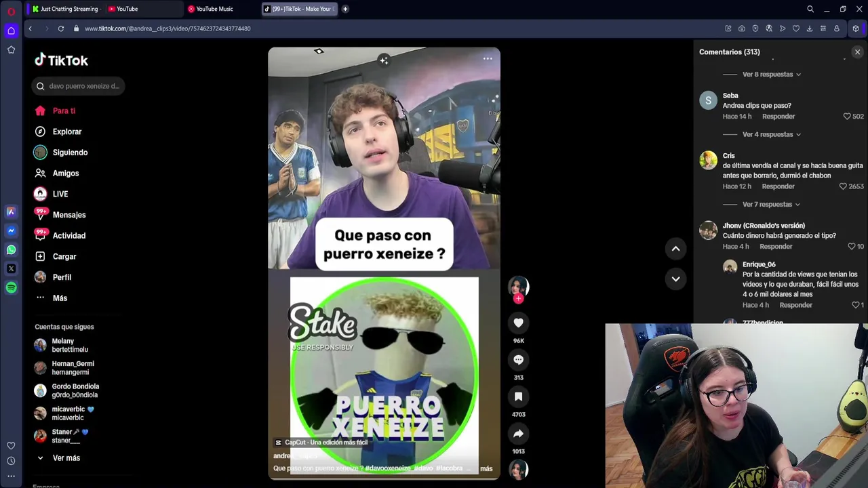
Task: Like Seba's comment heart
Action: [847, 117]
